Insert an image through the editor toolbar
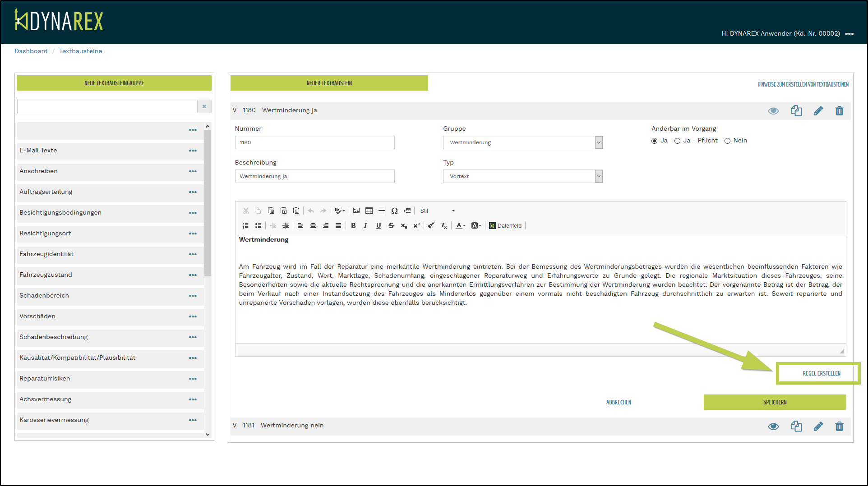This screenshot has width=868, height=486. pyautogui.click(x=356, y=211)
